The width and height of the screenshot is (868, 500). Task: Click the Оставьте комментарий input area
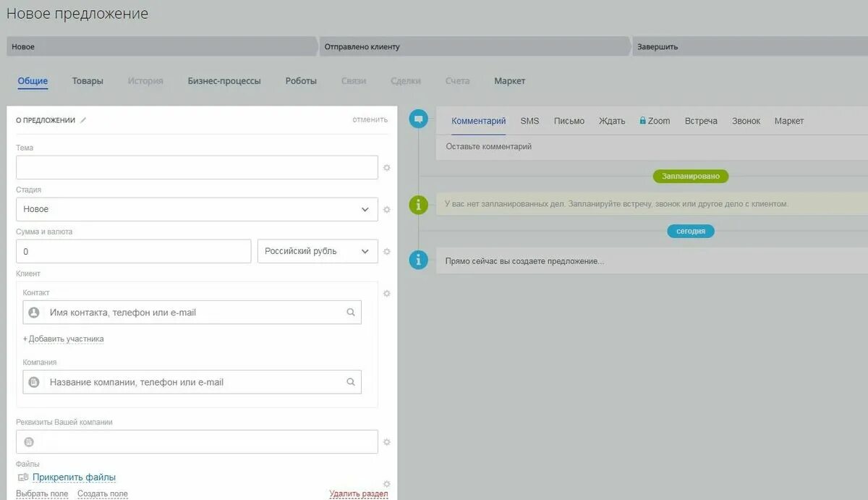click(652, 147)
